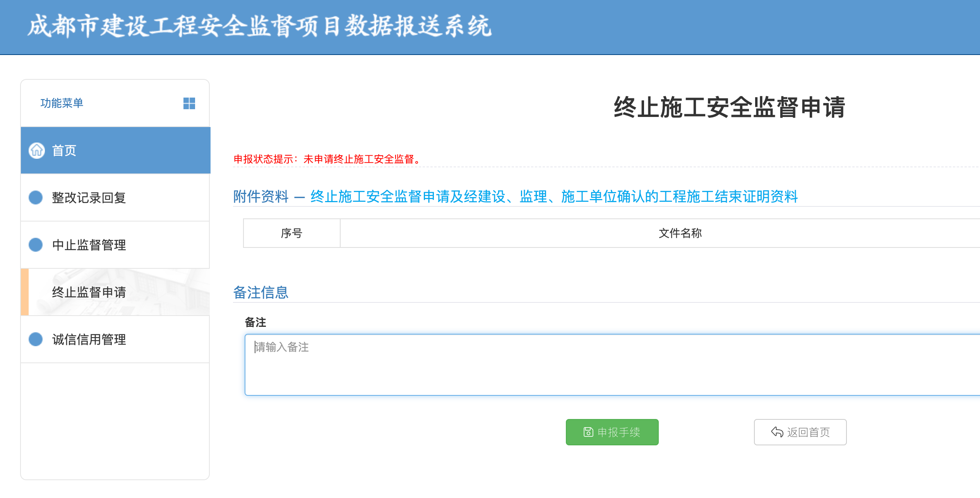The height and width of the screenshot is (498, 980).
Task: Open the 首页 menu item
Action: point(64,150)
